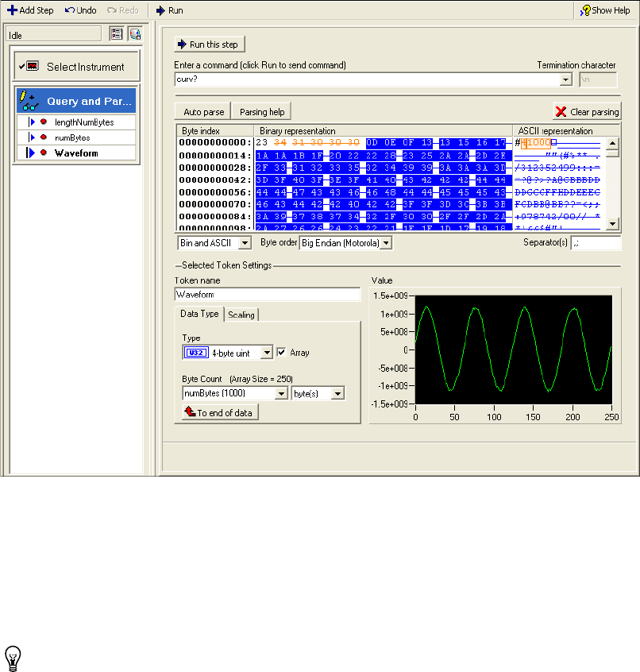The height and width of the screenshot is (672, 640).
Task: Run the whole sequence from the toolbar
Action: 170,10
